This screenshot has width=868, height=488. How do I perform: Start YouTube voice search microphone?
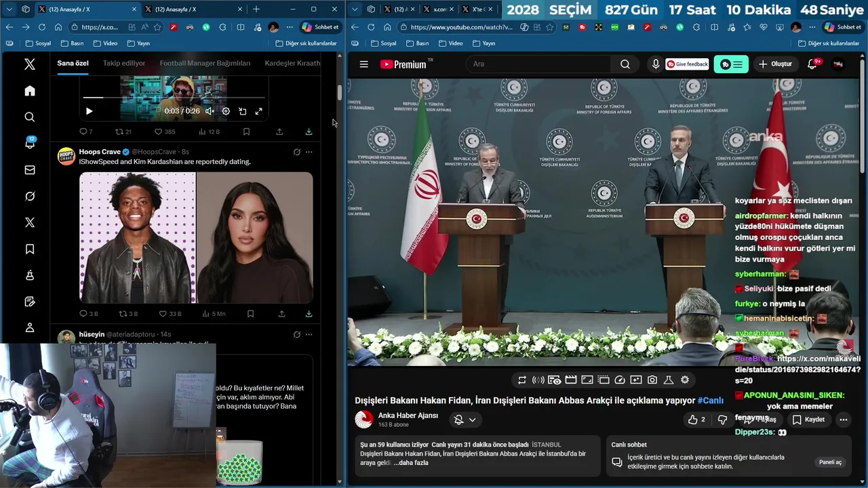pyautogui.click(x=655, y=64)
